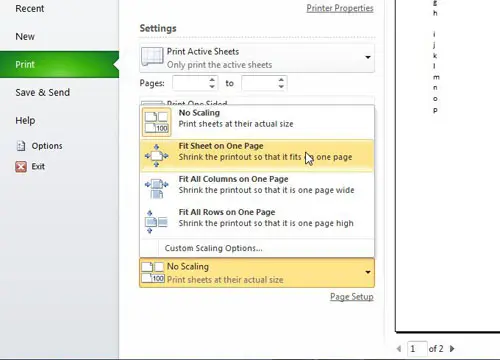
Task: Decrease the Pages from value
Action: 212,87
